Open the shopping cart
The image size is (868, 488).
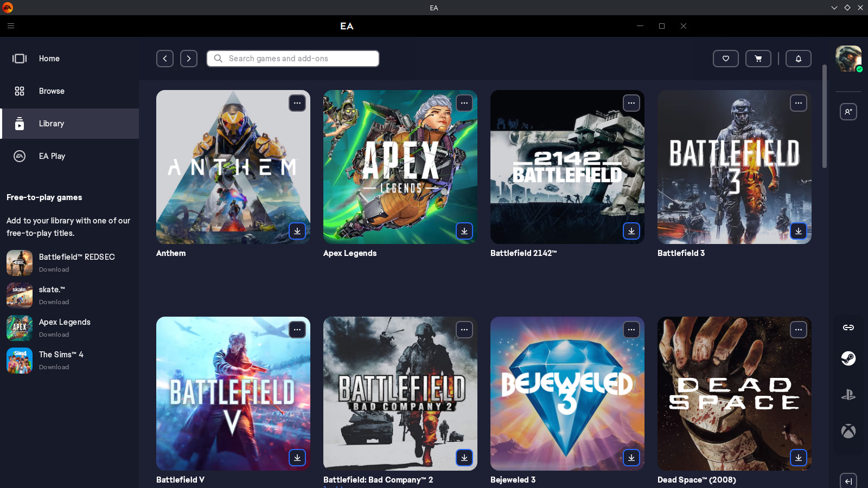758,59
